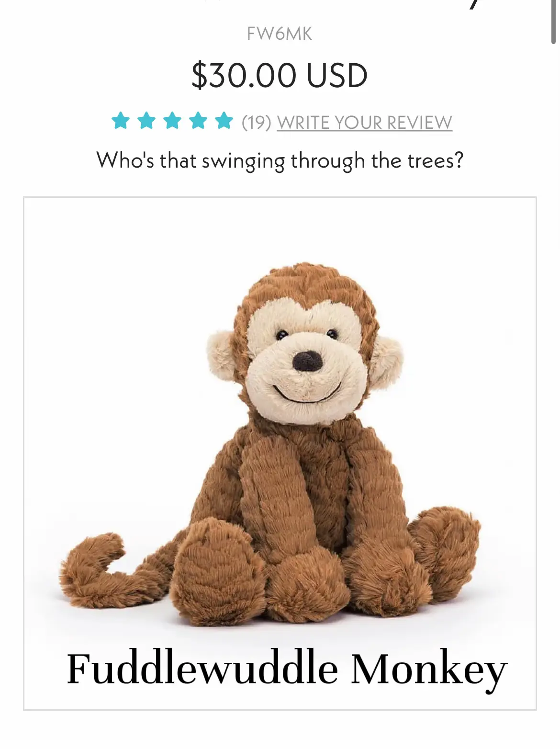The height and width of the screenshot is (749, 560).
Task: Click the 'Who's that swinging' tagline
Action: (x=280, y=160)
